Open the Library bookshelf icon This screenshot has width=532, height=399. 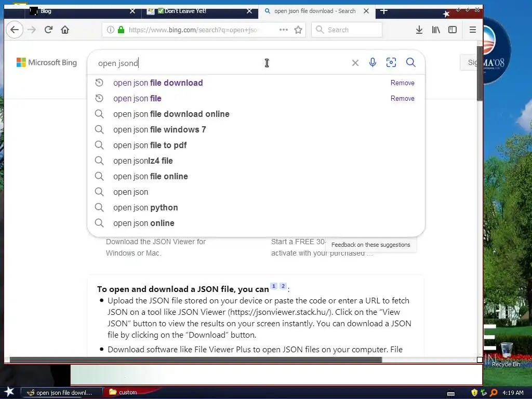coord(436,30)
